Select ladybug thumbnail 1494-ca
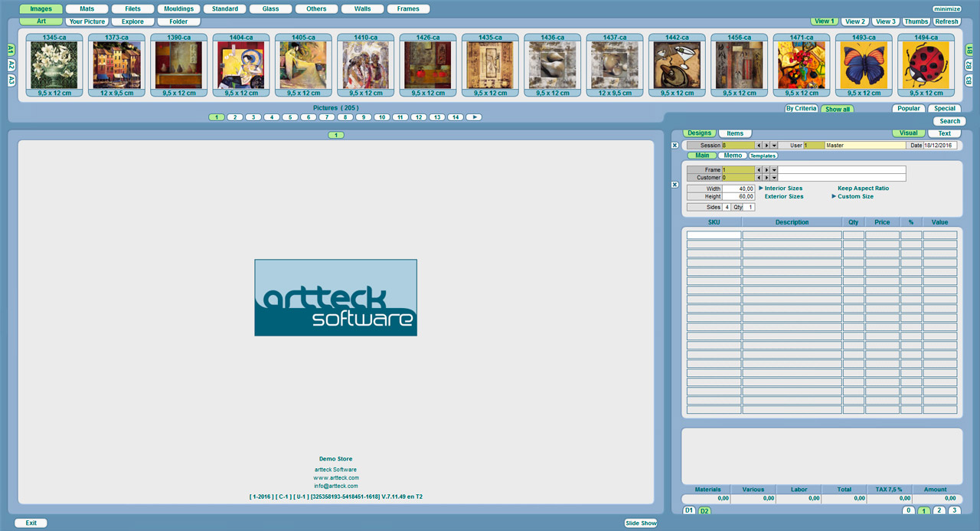980x531 pixels. click(926, 65)
